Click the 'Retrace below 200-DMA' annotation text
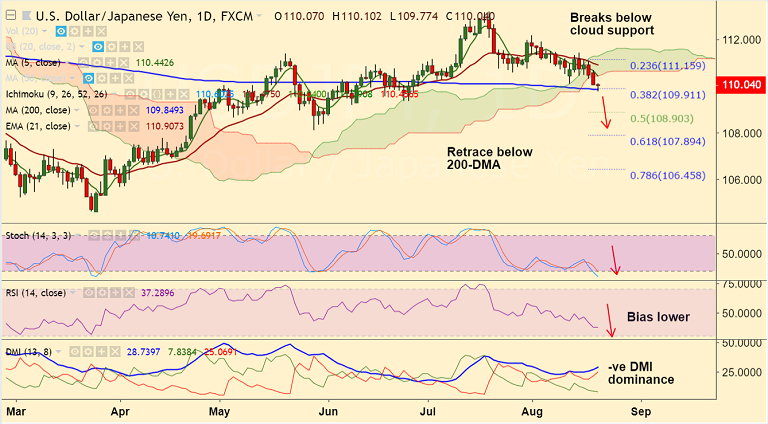This screenshot has width=768, height=424. tap(489, 158)
